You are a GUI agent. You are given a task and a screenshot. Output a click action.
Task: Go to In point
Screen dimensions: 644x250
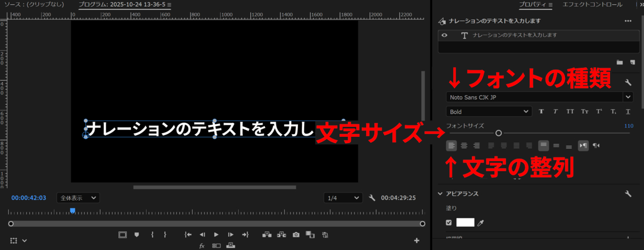click(x=188, y=235)
